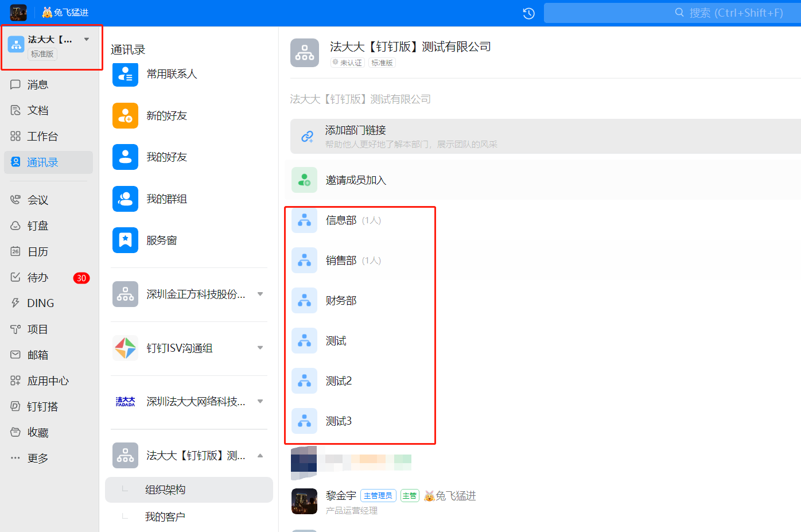The height and width of the screenshot is (532, 801).
Task: Click the chain link icon beside 添加部门链接
Action: [x=307, y=137]
